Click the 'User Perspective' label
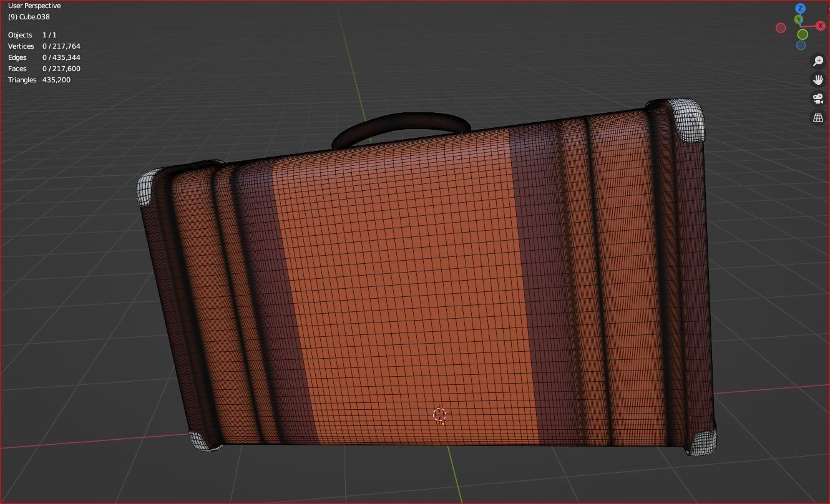The image size is (830, 504). pyautogui.click(x=34, y=6)
